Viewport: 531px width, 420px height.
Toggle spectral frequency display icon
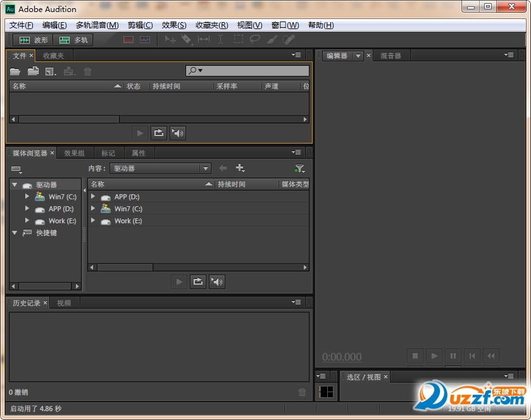[128, 40]
